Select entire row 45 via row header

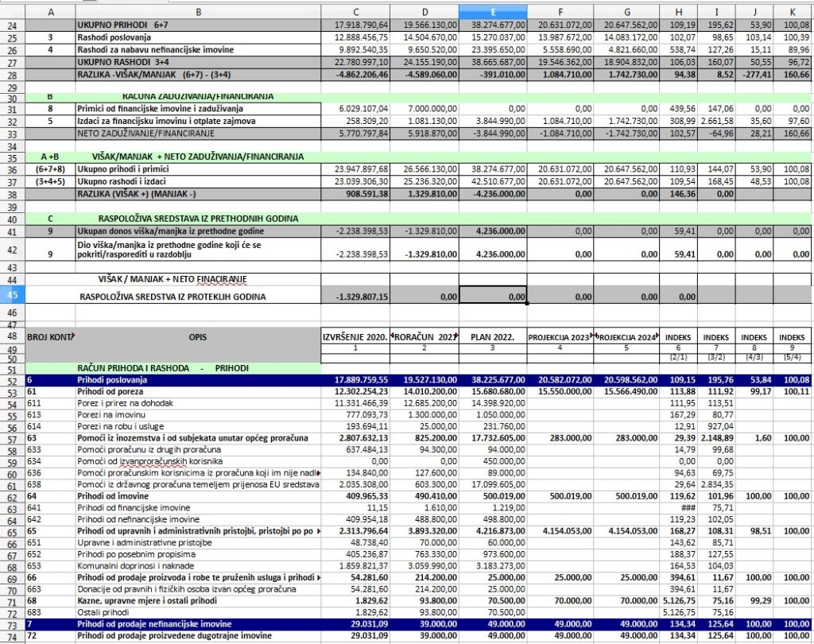click(x=13, y=295)
